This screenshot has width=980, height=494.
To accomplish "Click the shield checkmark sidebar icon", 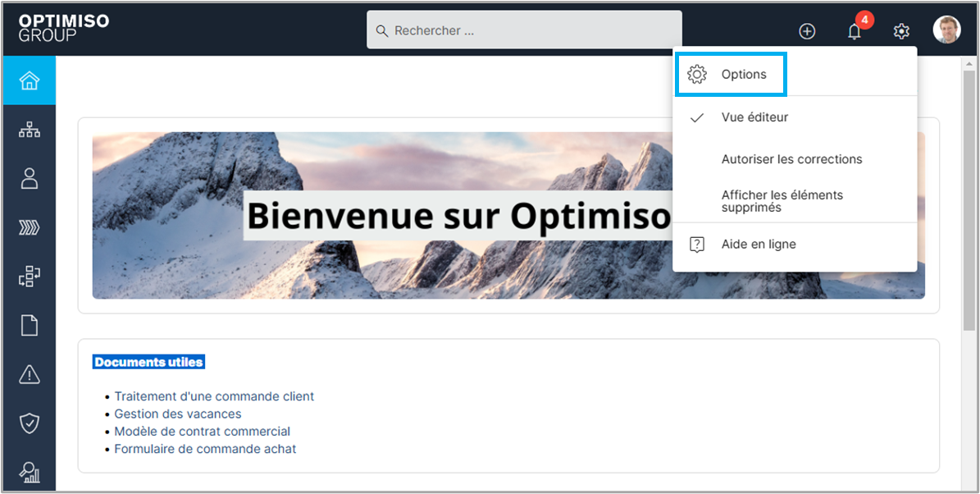I will pos(30,423).
